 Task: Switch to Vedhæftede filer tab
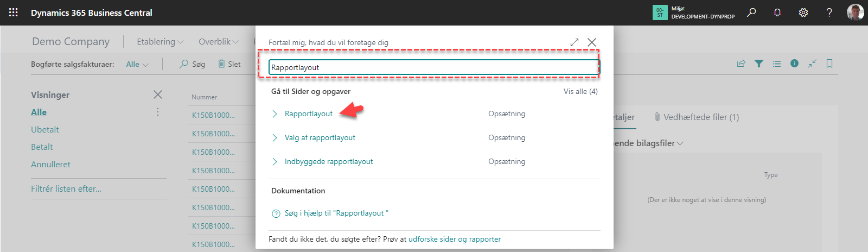tap(700, 117)
